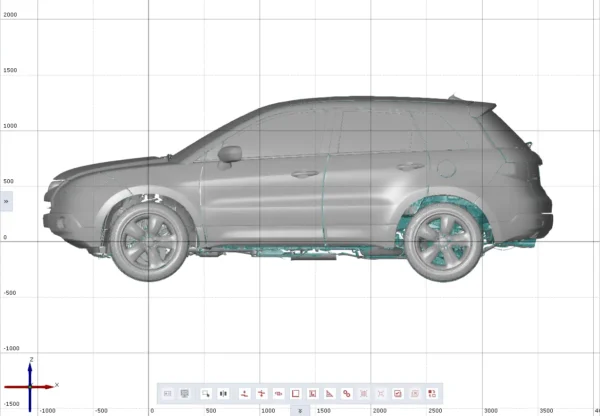The image size is (600, 416).
Task: Open the red shapes grid icon
Action: (432, 393)
